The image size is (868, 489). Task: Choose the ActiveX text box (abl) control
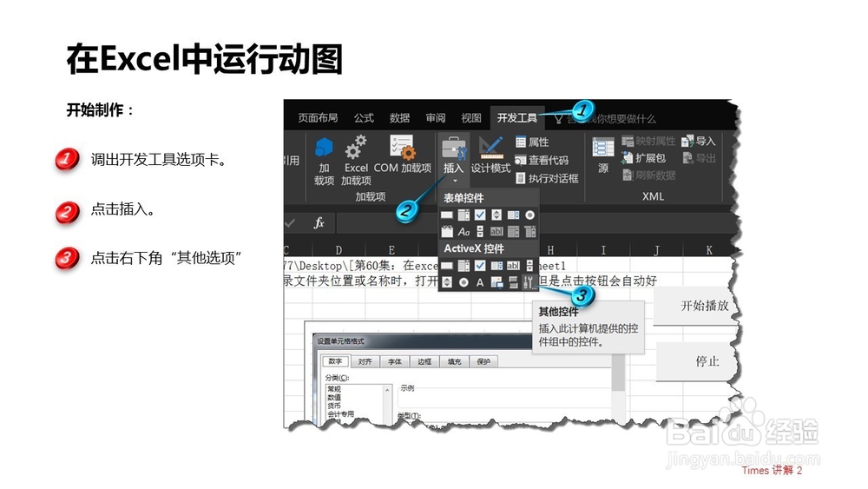513,265
